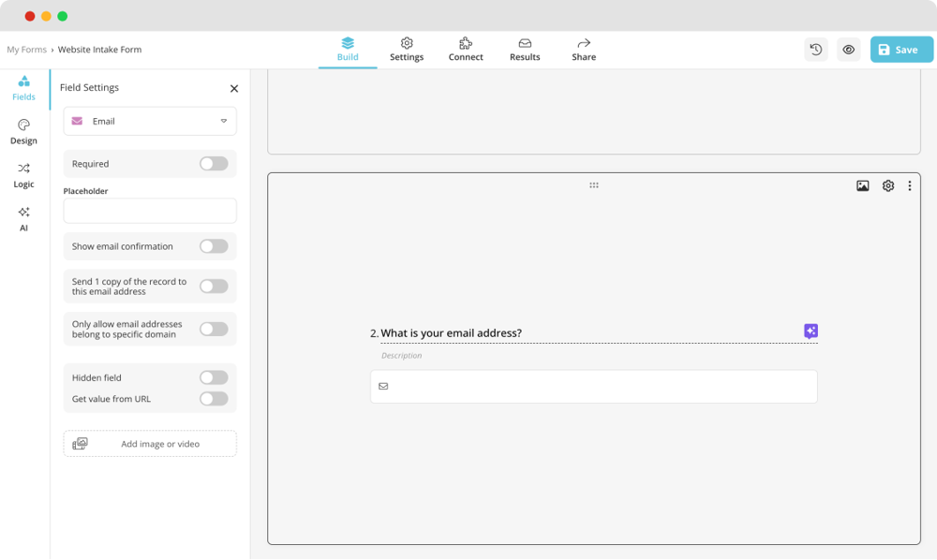
Task: Open the AI sparkle assistant on the question
Action: [x=810, y=331]
